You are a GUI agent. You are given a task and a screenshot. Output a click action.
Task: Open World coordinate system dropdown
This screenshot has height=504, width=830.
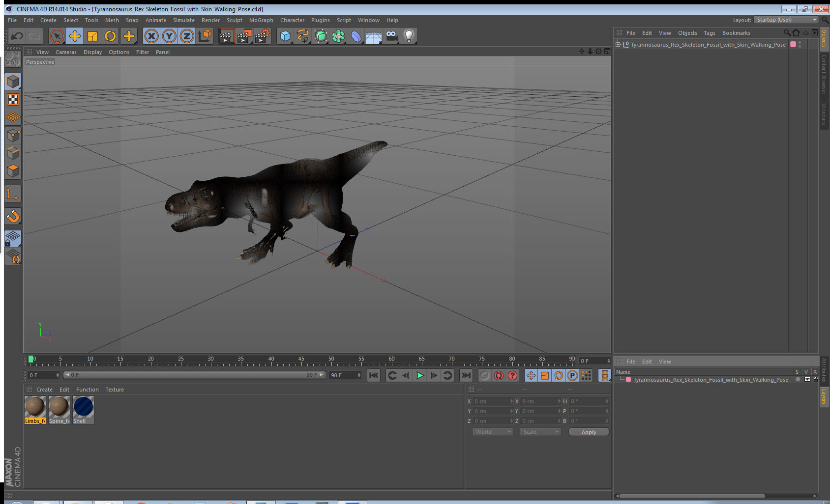pyautogui.click(x=493, y=432)
